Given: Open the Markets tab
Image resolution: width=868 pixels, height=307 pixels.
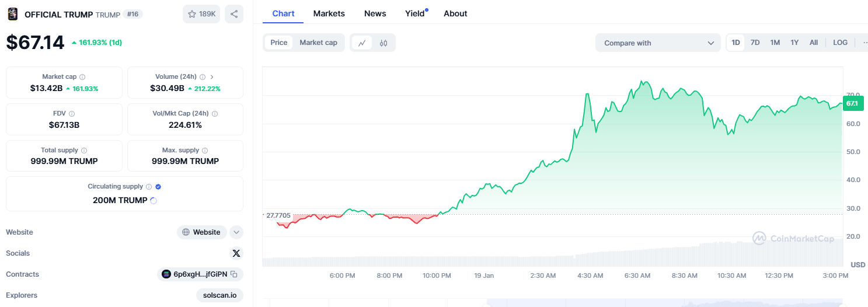Looking at the screenshot, I should [329, 13].
